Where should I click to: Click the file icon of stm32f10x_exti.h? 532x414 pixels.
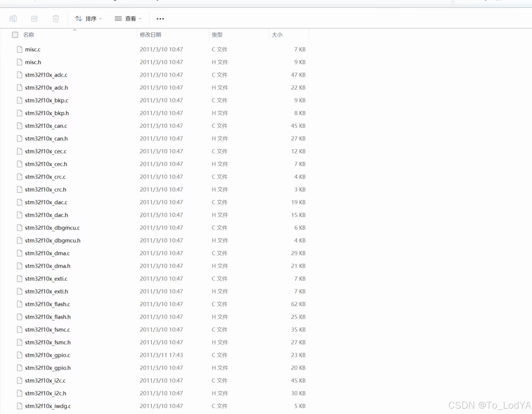[20, 292]
